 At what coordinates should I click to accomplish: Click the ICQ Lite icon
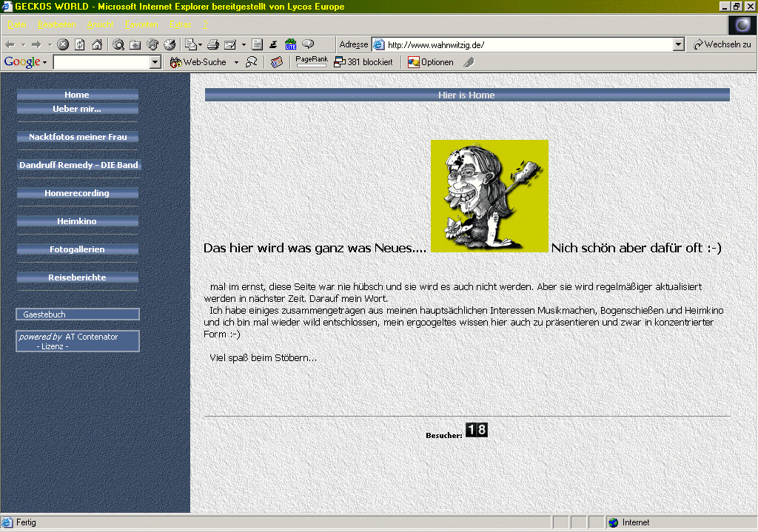pos(290,45)
